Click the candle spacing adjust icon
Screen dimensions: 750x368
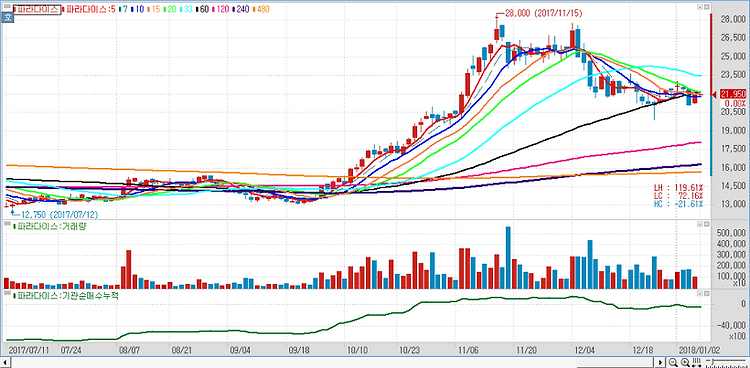[696, 362]
